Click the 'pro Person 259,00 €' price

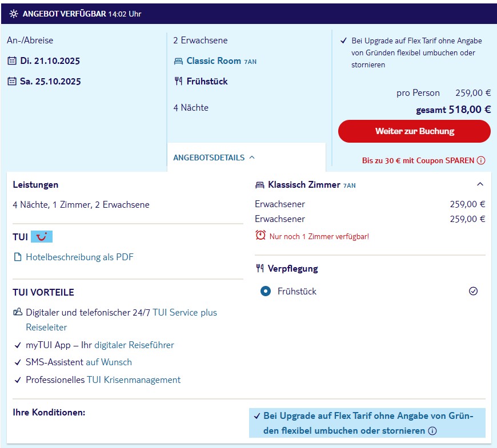(443, 93)
